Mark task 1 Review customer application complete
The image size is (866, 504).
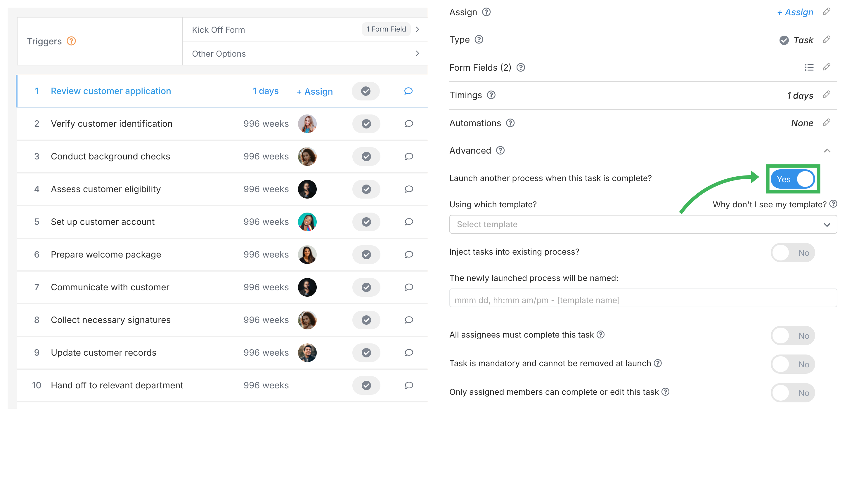coord(366,91)
